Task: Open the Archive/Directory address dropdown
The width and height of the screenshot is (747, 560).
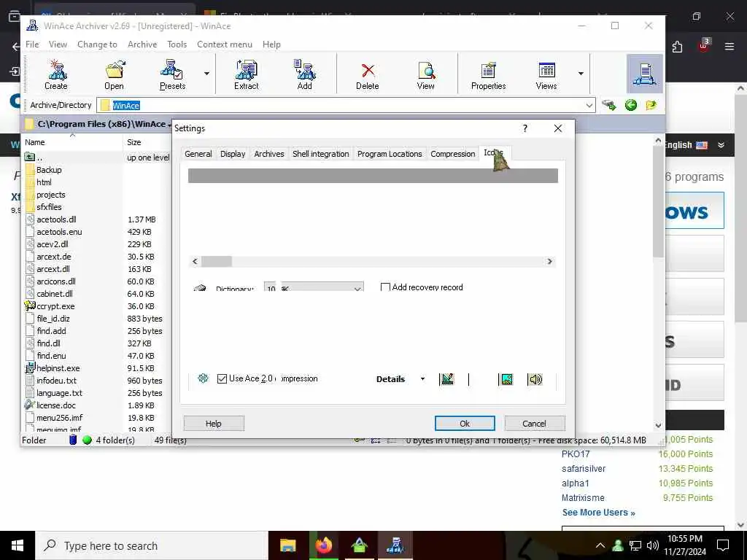Action: 589,105
